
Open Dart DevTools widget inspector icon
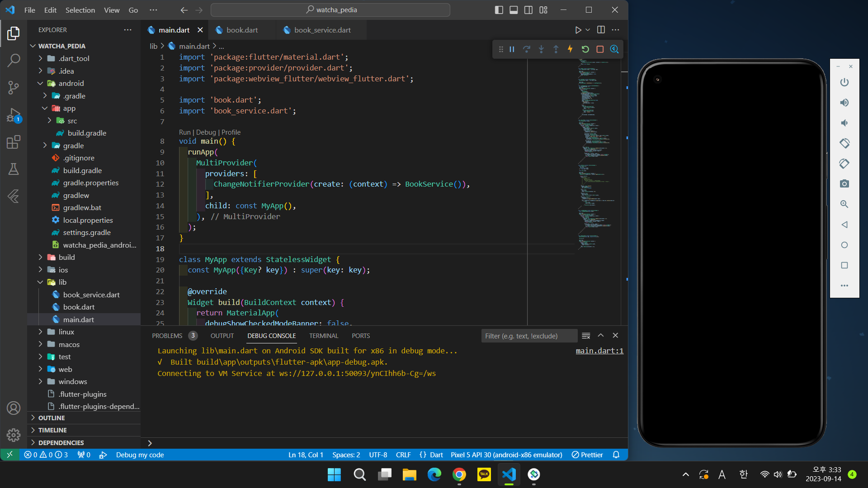pos(614,49)
